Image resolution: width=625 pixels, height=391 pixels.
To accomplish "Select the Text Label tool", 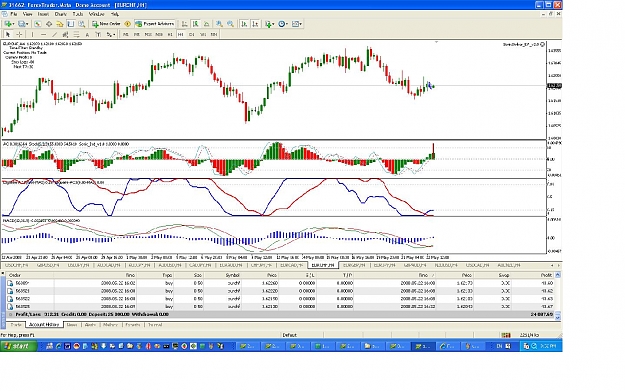I will 98,34.
